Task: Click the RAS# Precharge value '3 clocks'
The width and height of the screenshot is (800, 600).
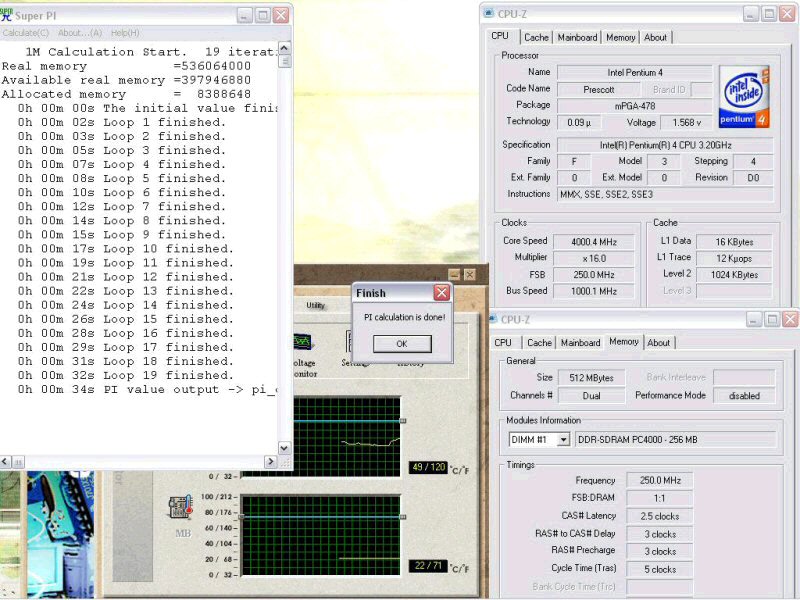Action: [659, 552]
